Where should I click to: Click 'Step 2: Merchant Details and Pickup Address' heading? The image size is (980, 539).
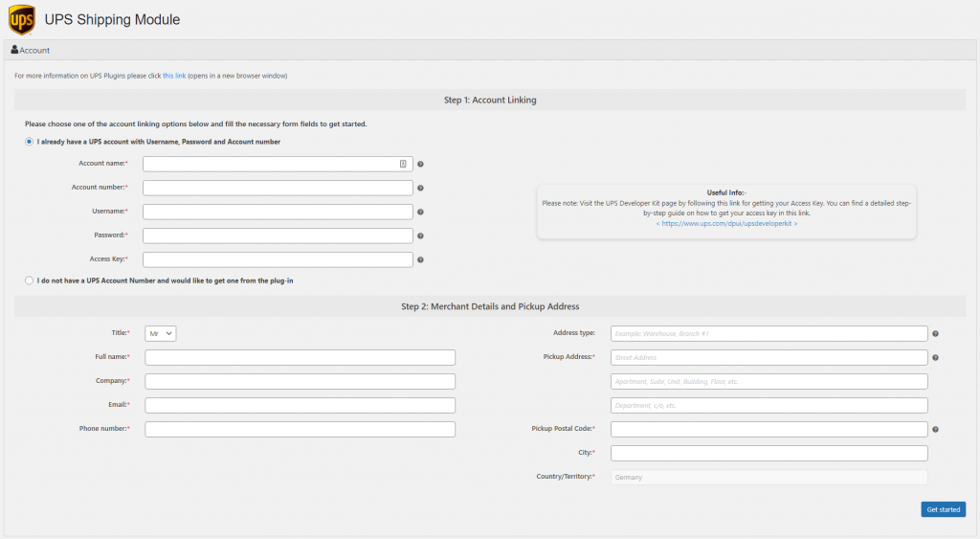coord(490,306)
